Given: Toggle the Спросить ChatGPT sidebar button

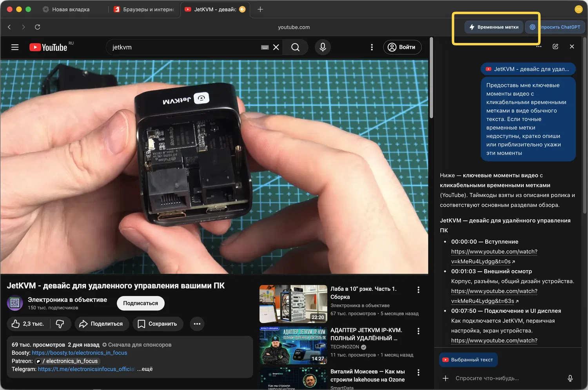Looking at the screenshot, I should pos(556,27).
